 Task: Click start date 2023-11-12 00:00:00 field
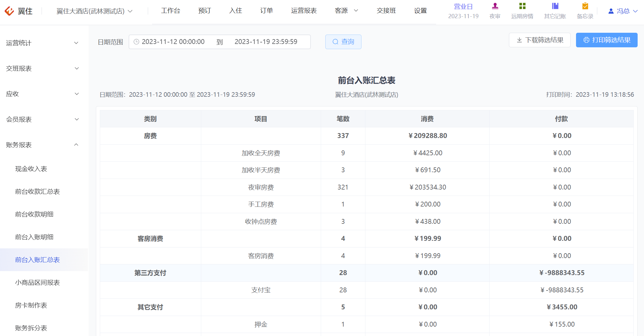click(173, 42)
